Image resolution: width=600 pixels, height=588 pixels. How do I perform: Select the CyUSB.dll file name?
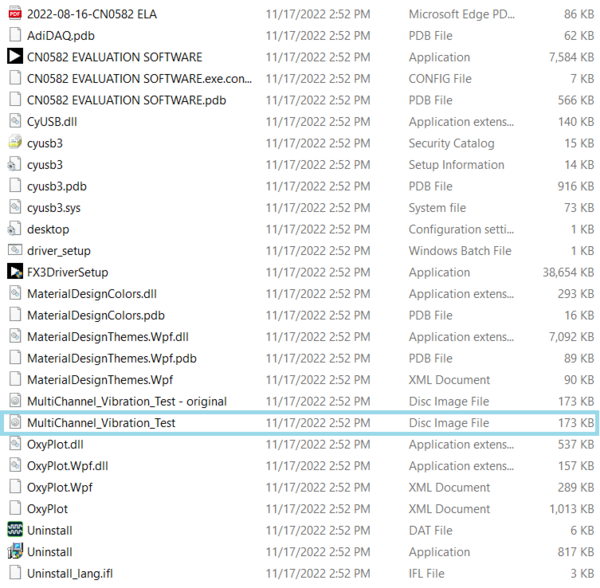point(52,121)
